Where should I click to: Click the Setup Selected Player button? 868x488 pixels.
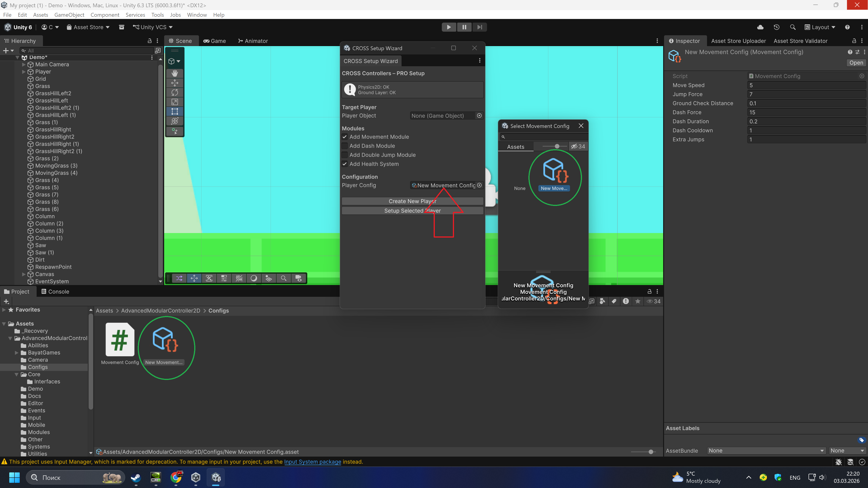point(412,210)
